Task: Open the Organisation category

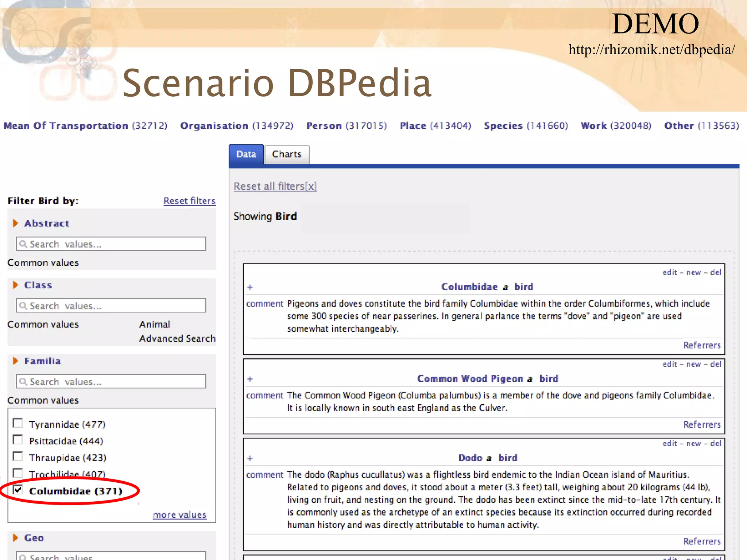Action: tap(237, 126)
